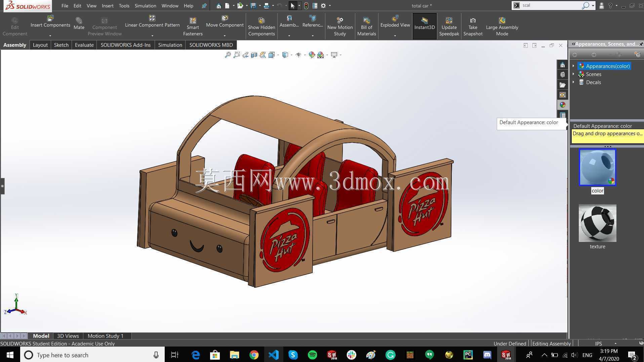This screenshot has width=644, height=362.
Task: Switch to Motion Study 1 tab
Action: pos(106,336)
